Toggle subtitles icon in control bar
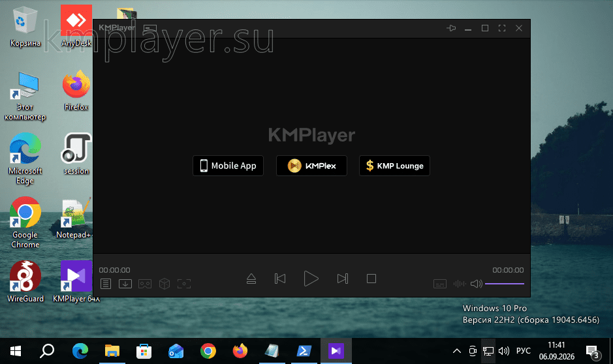The image size is (613, 364). click(x=440, y=284)
